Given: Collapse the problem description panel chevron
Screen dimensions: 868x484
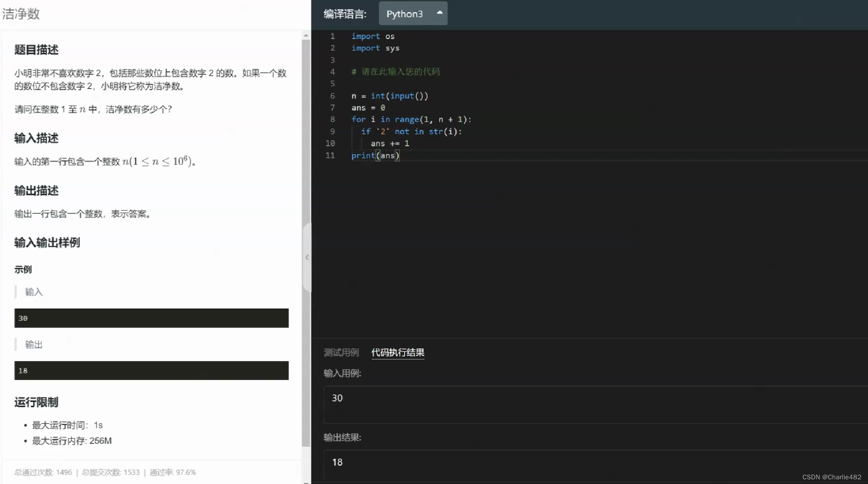Looking at the screenshot, I should click(x=307, y=257).
